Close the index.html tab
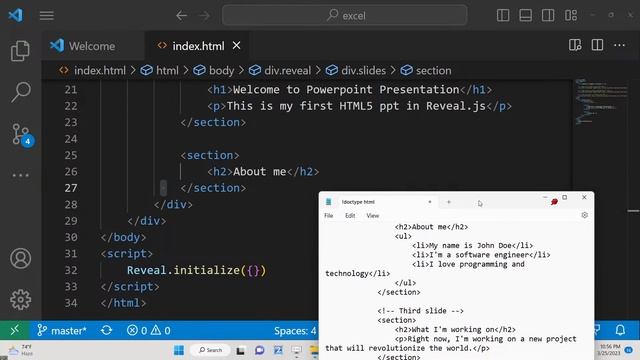Viewport: 640px width, 360px height. coord(236,46)
